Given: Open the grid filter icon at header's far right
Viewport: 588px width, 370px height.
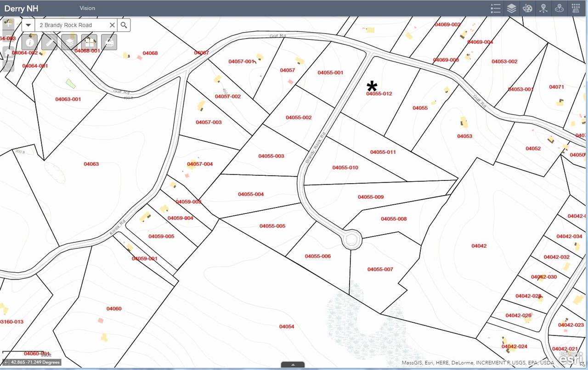Looking at the screenshot, I should tap(576, 8).
